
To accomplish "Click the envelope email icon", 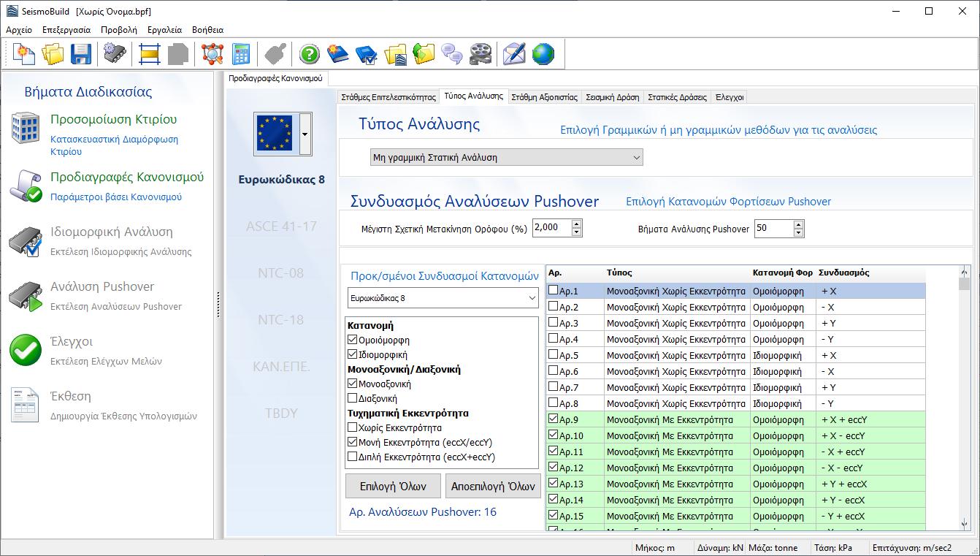I will click(x=514, y=54).
